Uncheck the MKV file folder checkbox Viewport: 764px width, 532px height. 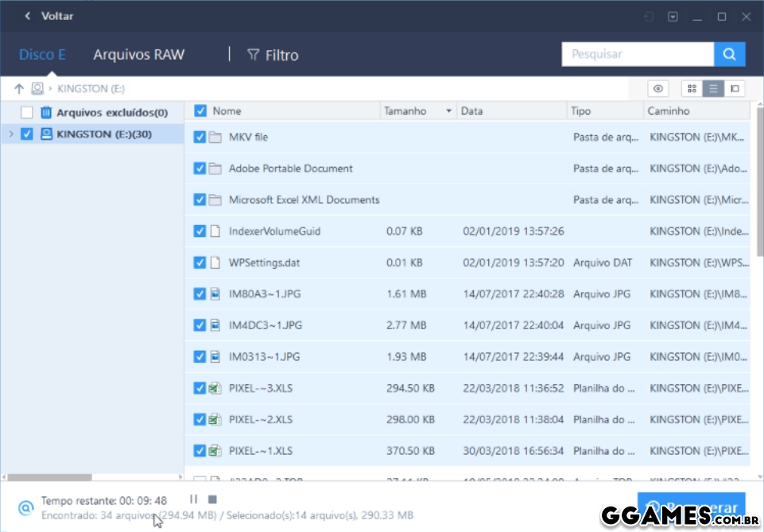point(200,137)
